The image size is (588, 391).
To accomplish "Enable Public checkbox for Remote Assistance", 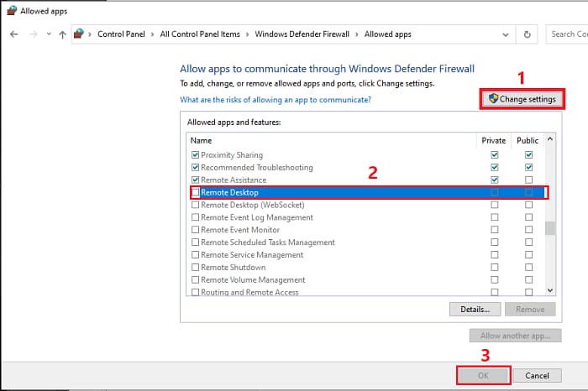I will pos(528,180).
